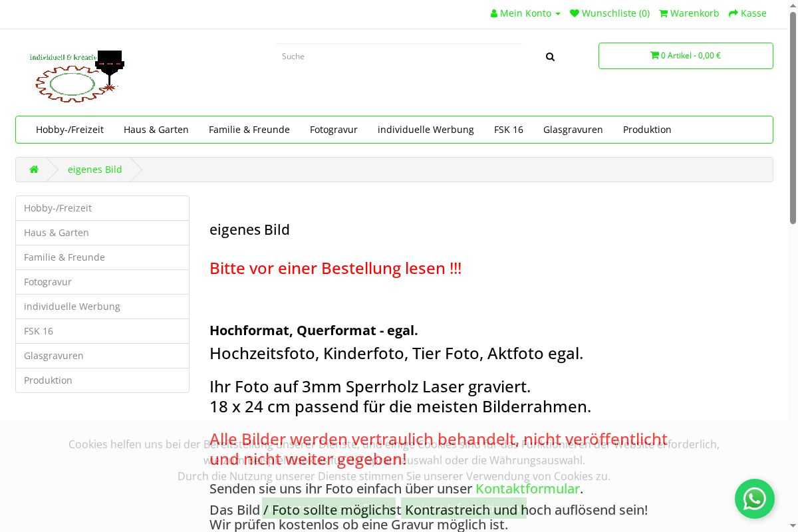Open the 0 Artikel cart dropdown
798x532 pixels.
click(685, 56)
